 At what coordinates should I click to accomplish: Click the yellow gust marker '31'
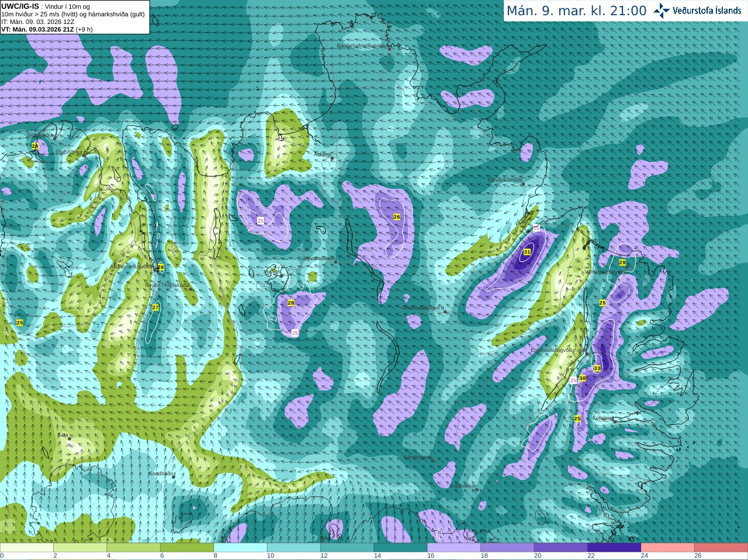tap(527, 252)
